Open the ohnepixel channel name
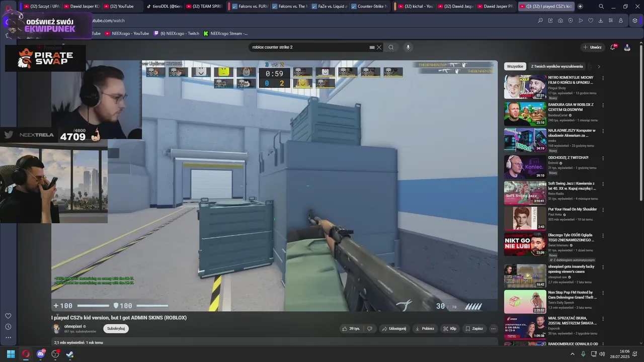This screenshot has height=362, width=644. point(73,326)
